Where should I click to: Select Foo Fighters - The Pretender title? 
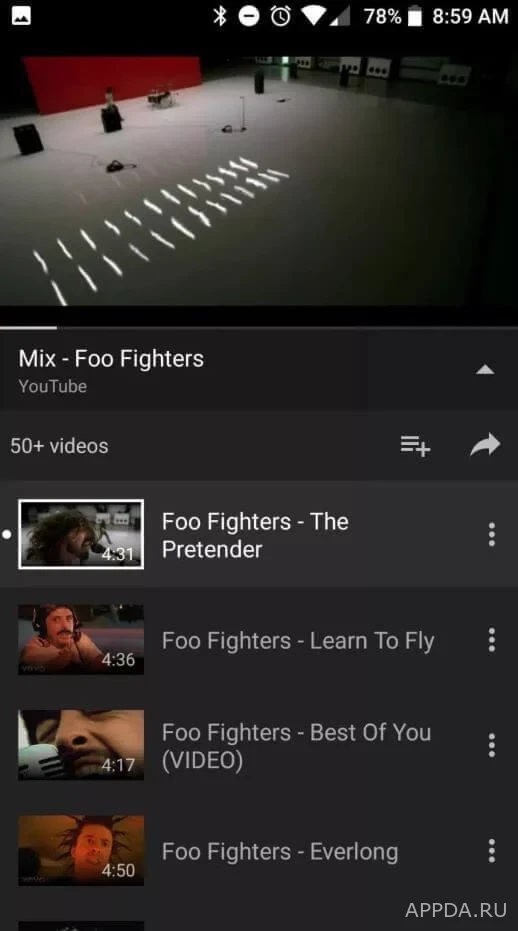point(255,535)
